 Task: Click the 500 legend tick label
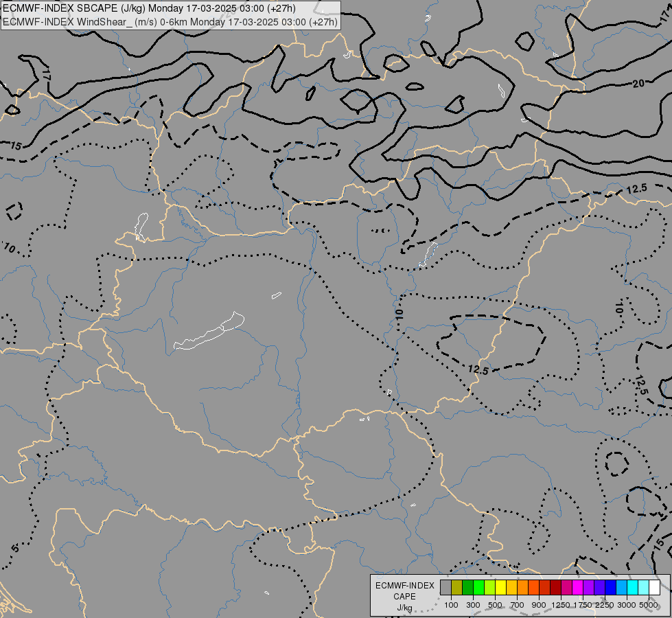495,605
